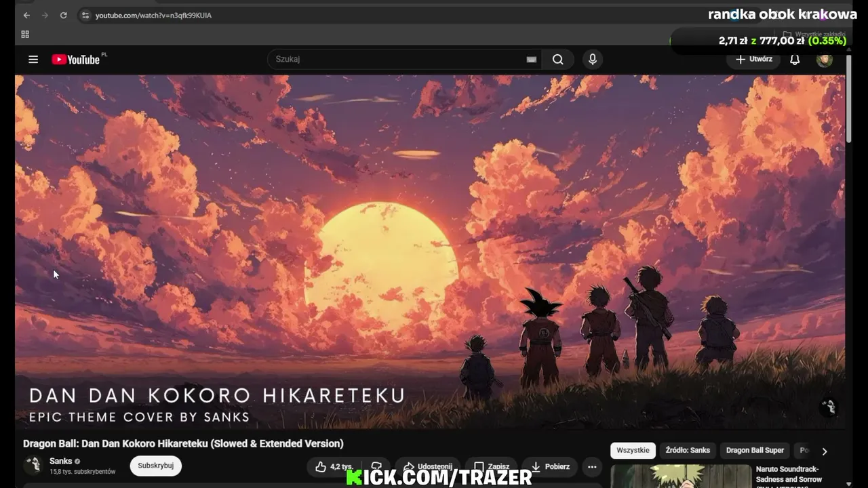
Task: Click the channel watermark on the video
Action: 829,406
